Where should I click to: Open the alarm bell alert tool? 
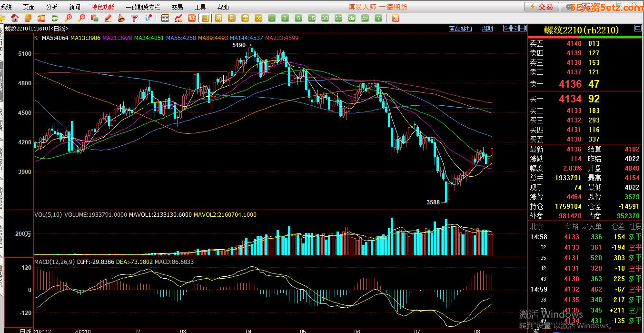pyautogui.click(x=121, y=18)
